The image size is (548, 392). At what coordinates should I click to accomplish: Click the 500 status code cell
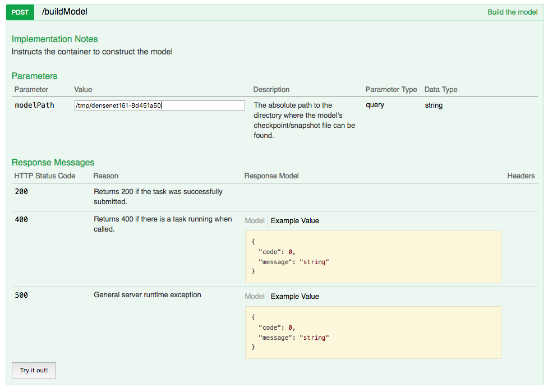(21, 295)
